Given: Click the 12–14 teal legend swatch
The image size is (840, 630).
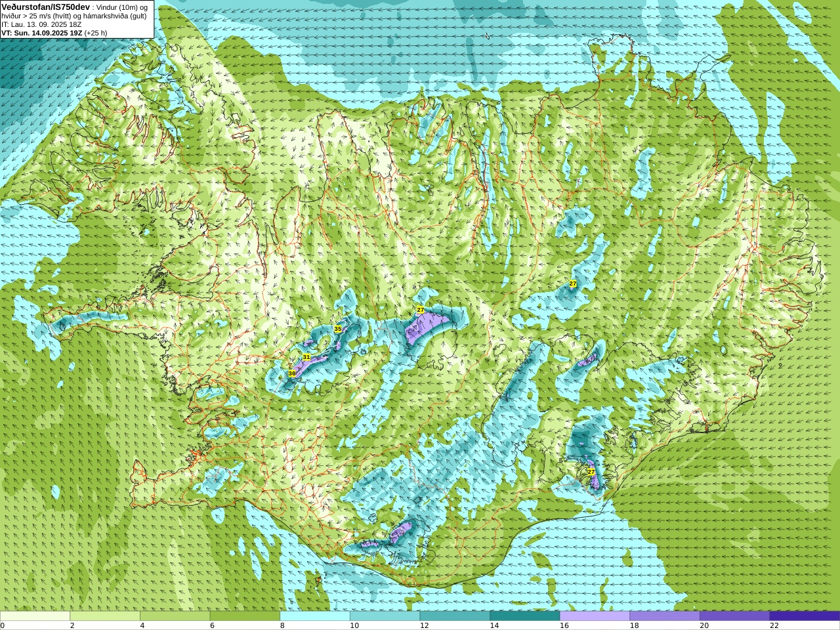Looking at the screenshot, I should point(455,616).
